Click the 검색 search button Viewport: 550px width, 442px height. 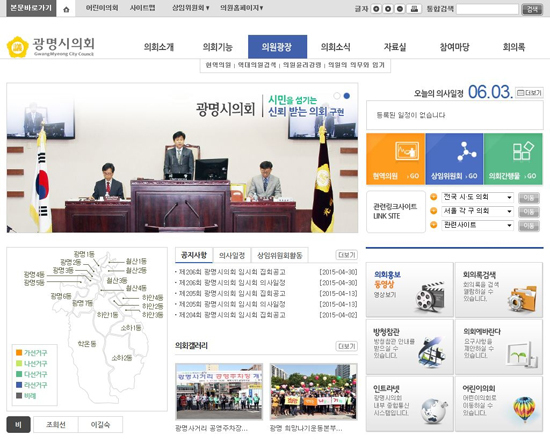[x=532, y=9]
